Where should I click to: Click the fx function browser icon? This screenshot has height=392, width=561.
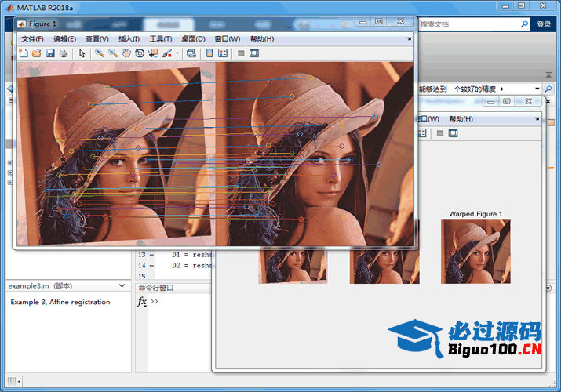(142, 301)
